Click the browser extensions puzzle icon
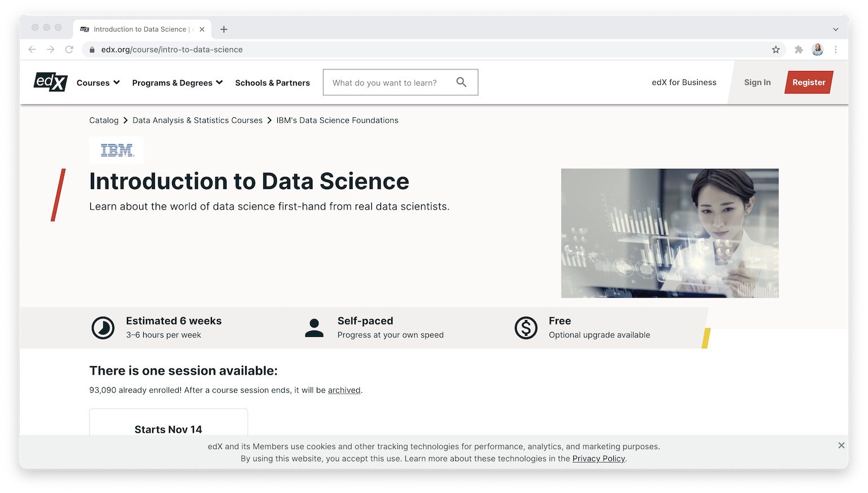The height and width of the screenshot is (493, 868). (799, 50)
